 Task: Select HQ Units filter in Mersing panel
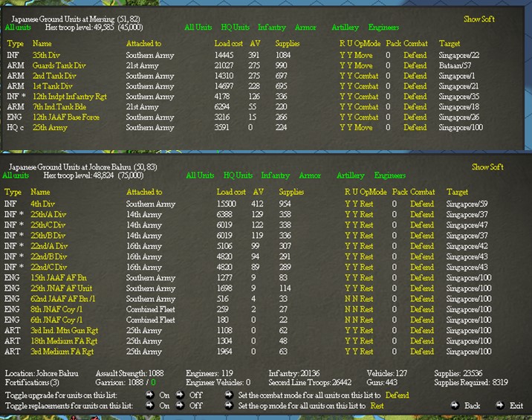(235, 28)
